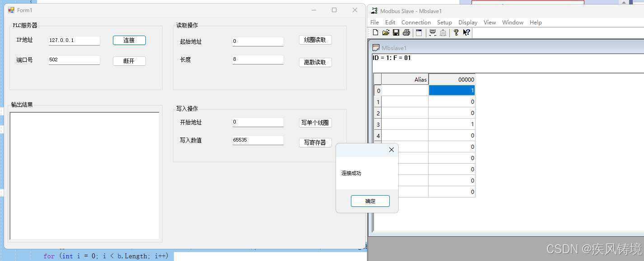Click the 离散读取 button
Image resolution: width=644 pixels, height=261 pixels.
[315, 62]
